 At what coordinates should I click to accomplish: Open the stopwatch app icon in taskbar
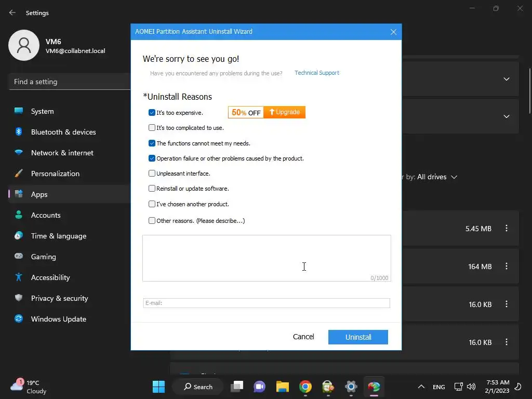(x=328, y=387)
